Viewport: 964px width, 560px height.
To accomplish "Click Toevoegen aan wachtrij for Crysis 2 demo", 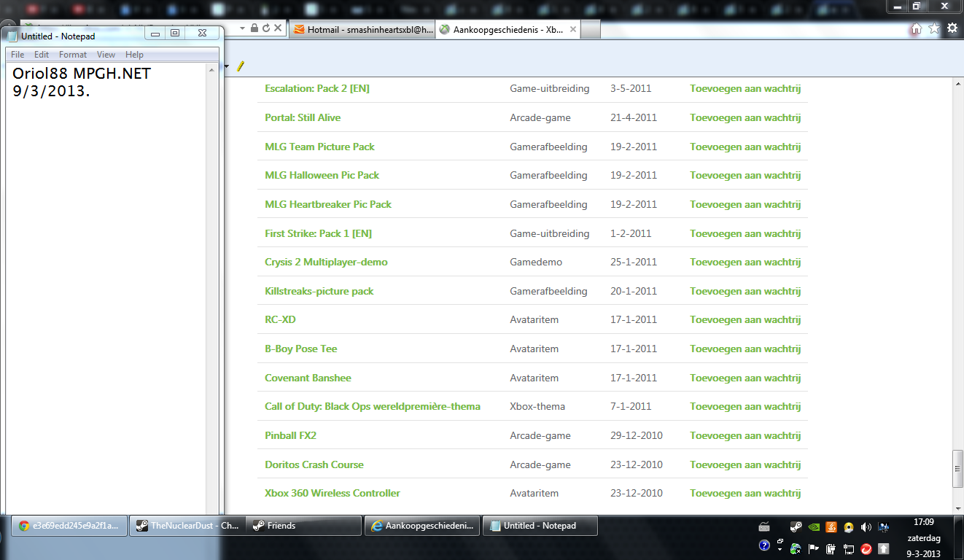I will [x=745, y=262].
